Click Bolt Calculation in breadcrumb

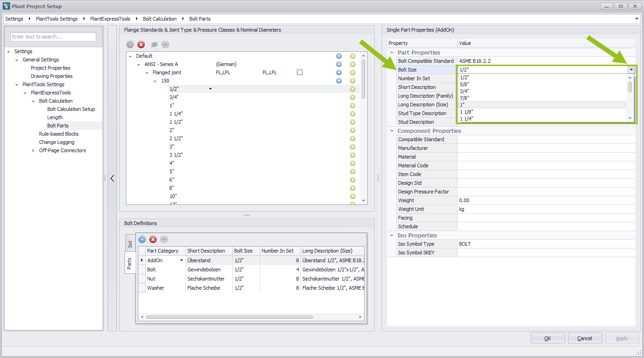pos(160,19)
